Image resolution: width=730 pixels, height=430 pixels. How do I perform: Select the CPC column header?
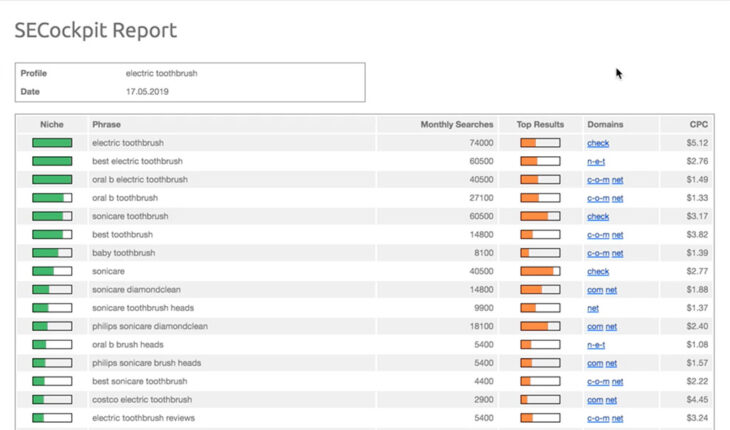(x=698, y=125)
